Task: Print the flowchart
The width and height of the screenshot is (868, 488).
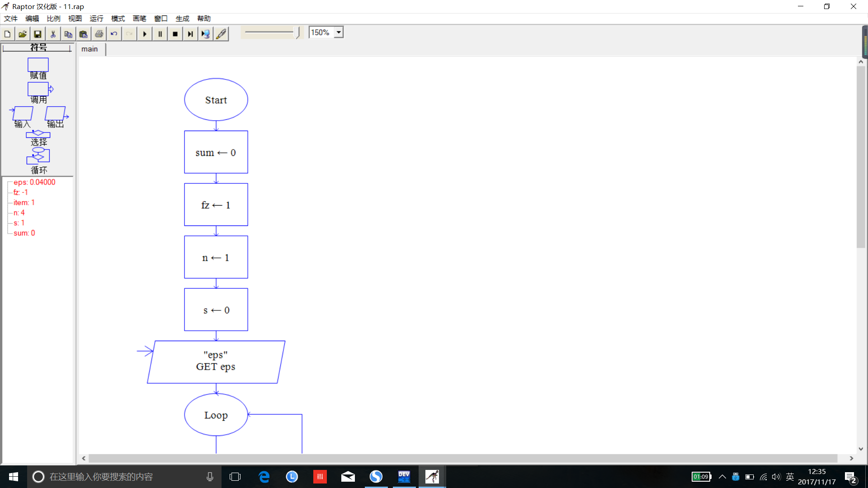Action: [x=99, y=34]
